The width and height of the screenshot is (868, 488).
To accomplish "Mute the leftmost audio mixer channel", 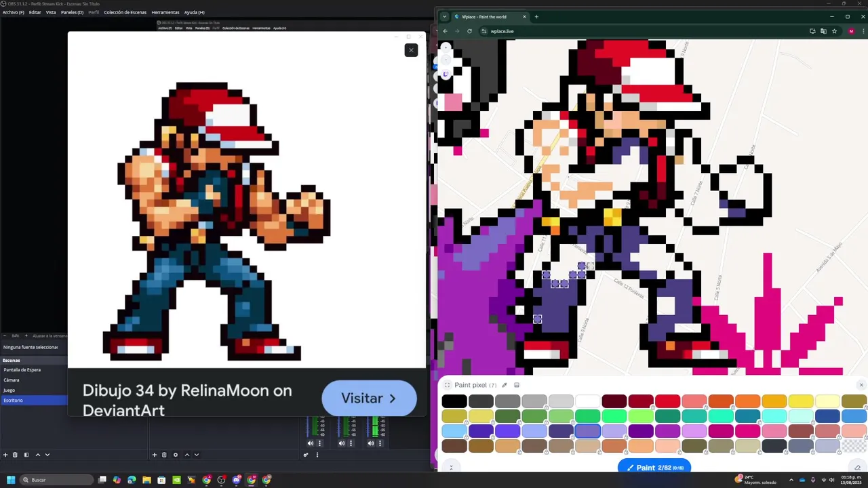I will click(x=311, y=443).
